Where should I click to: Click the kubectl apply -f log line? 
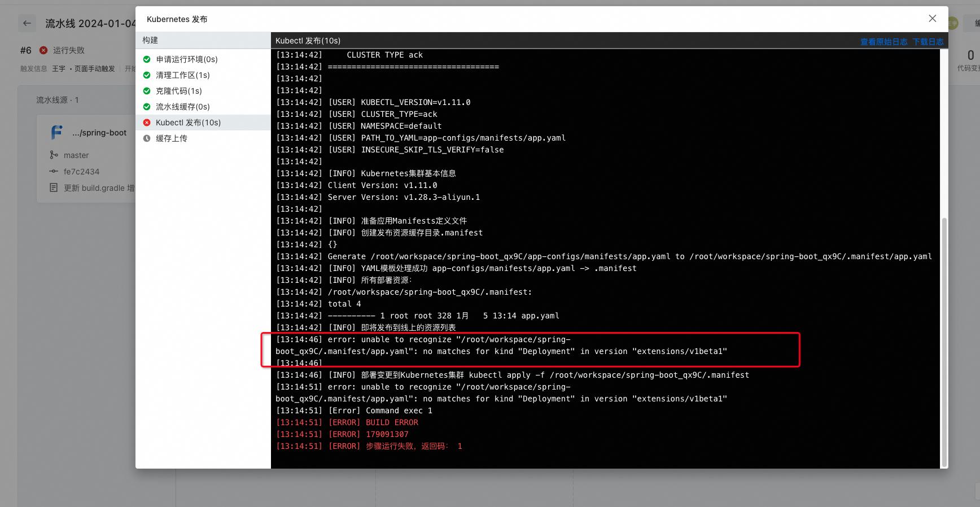pyautogui.click(x=513, y=375)
